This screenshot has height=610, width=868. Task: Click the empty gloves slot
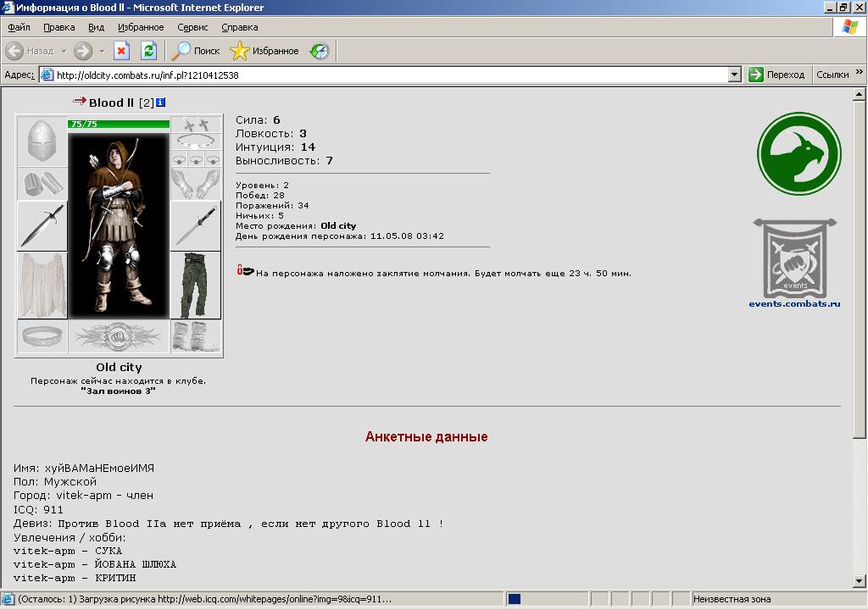point(196,184)
